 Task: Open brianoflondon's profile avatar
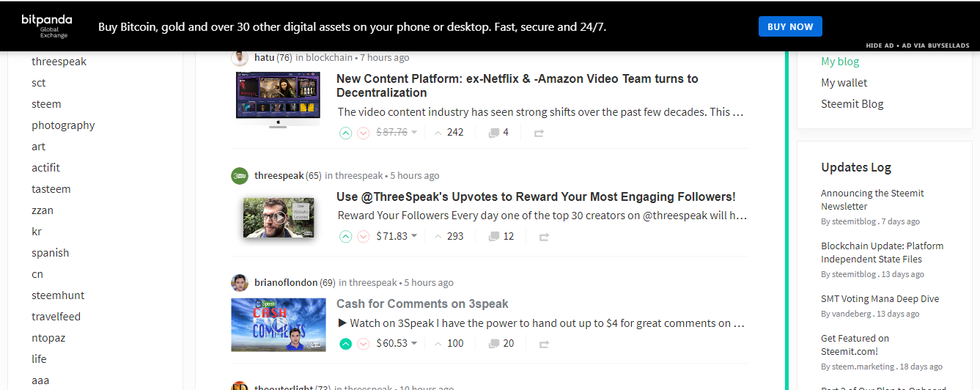pos(240,283)
